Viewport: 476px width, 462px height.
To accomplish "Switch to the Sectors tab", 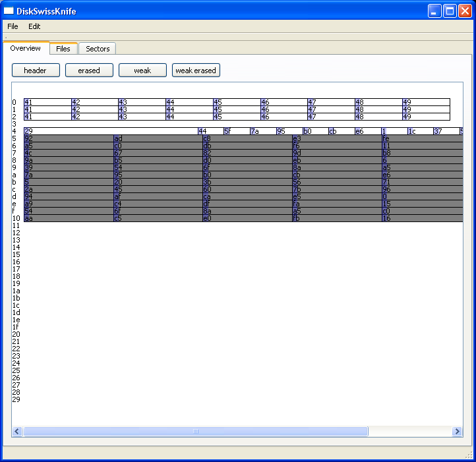I will pyautogui.click(x=98, y=49).
